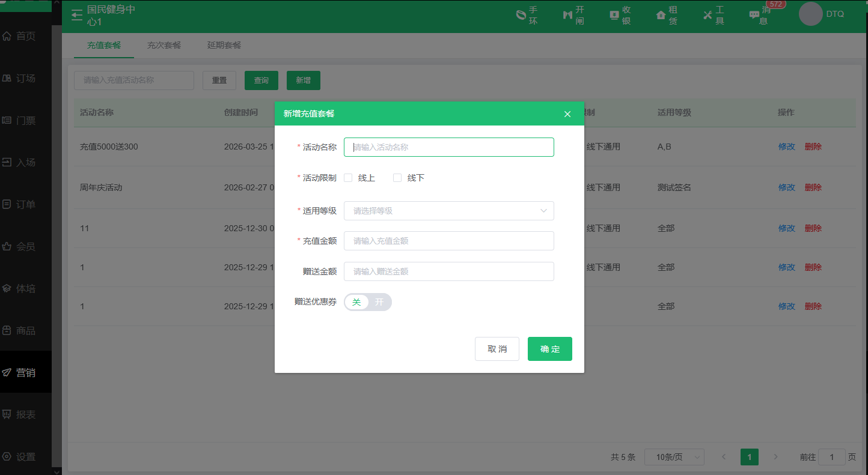The image size is (868, 475).
Task: Enable the 赠送优惠券 toggle
Action: click(379, 302)
